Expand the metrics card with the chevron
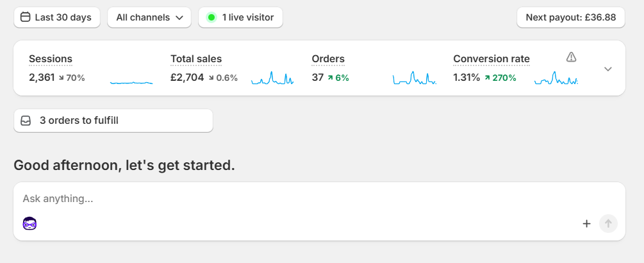The height and width of the screenshot is (263, 644). pos(608,69)
